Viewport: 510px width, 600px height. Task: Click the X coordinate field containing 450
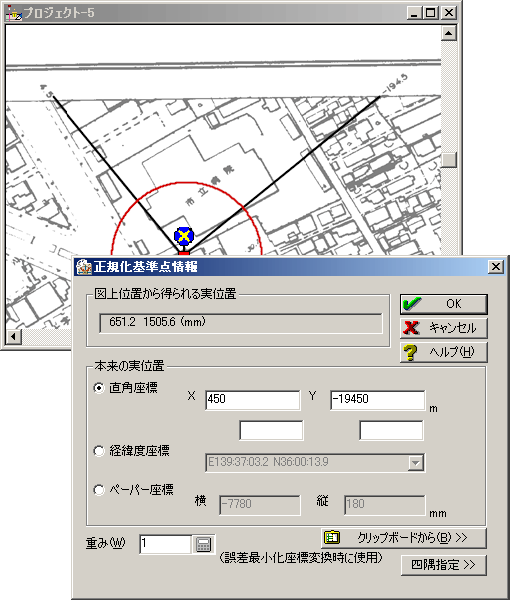click(253, 400)
